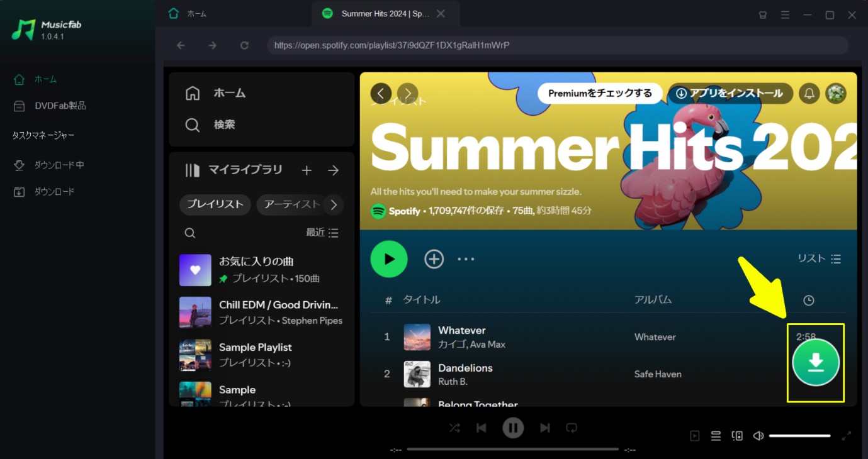Open Spotify 検索
This screenshot has width=868, height=459.
point(210,124)
